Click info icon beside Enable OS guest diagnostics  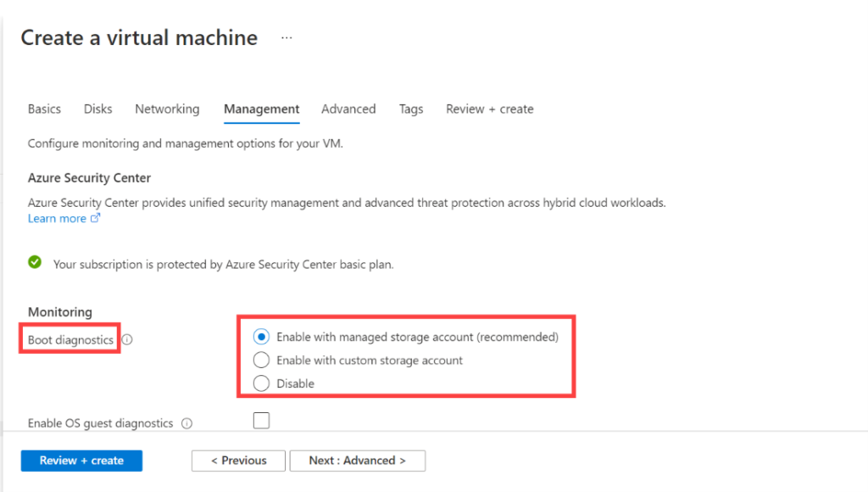(187, 423)
